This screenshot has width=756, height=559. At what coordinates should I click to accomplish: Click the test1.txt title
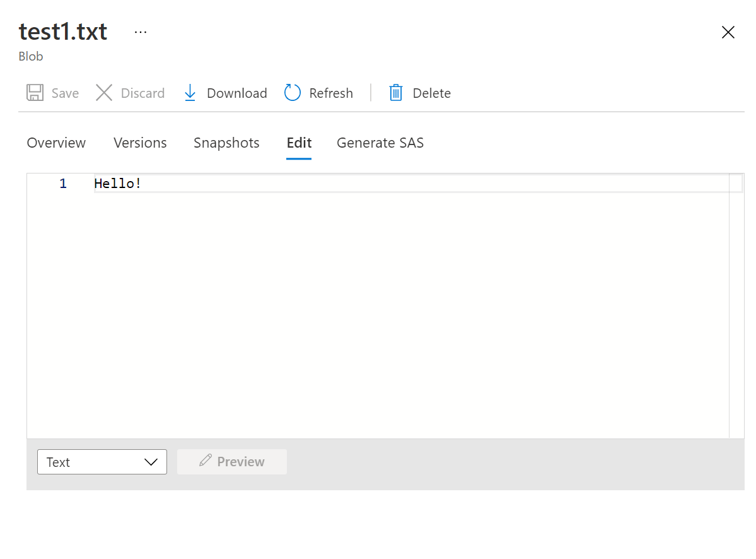pyautogui.click(x=63, y=32)
